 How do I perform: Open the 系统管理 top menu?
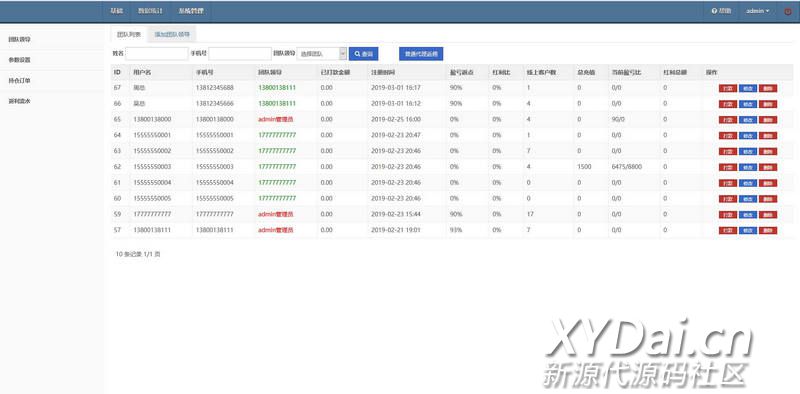coord(191,11)
